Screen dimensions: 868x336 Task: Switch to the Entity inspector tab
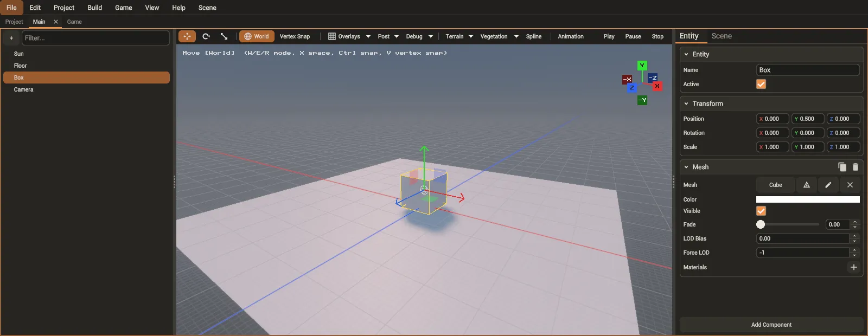pyautogui.click(x=689, y=36)
